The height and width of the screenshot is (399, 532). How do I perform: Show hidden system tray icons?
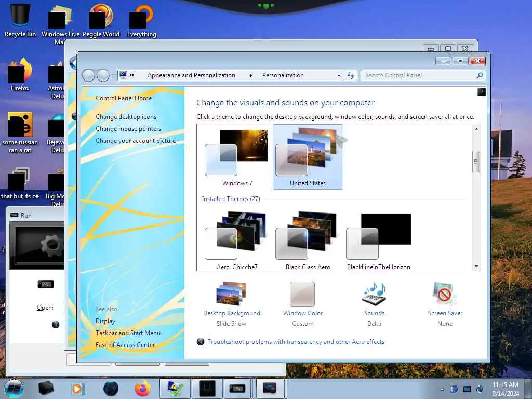point(442,389)
